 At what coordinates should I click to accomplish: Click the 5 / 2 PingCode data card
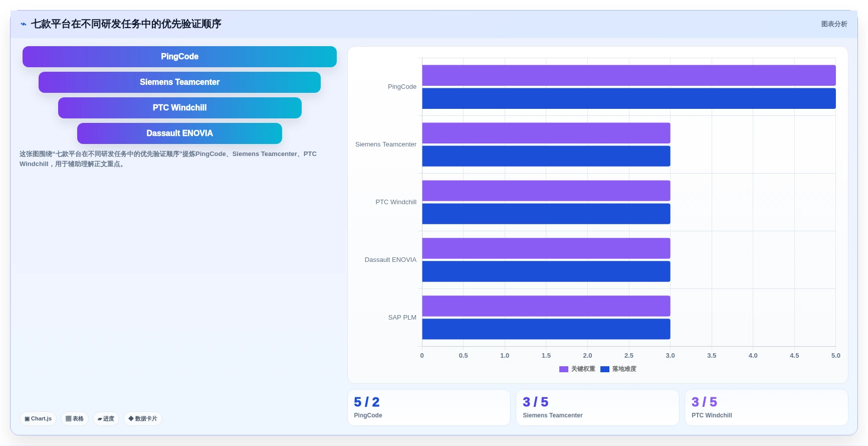(x=429, y=407)
